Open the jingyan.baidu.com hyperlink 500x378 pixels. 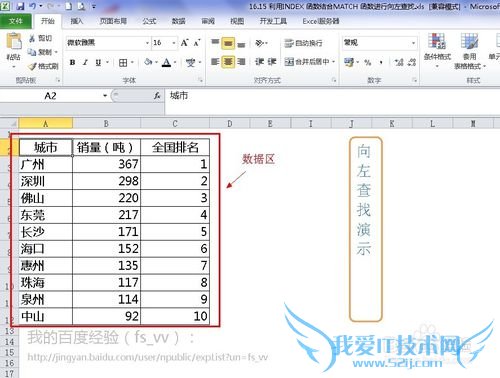coord(148,357)
